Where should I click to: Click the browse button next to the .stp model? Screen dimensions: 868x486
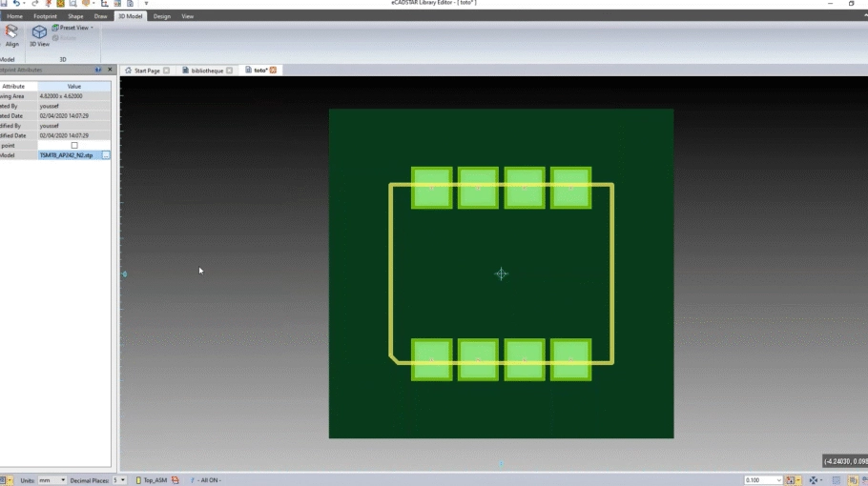pyautogui.click(x=106, y=154)
